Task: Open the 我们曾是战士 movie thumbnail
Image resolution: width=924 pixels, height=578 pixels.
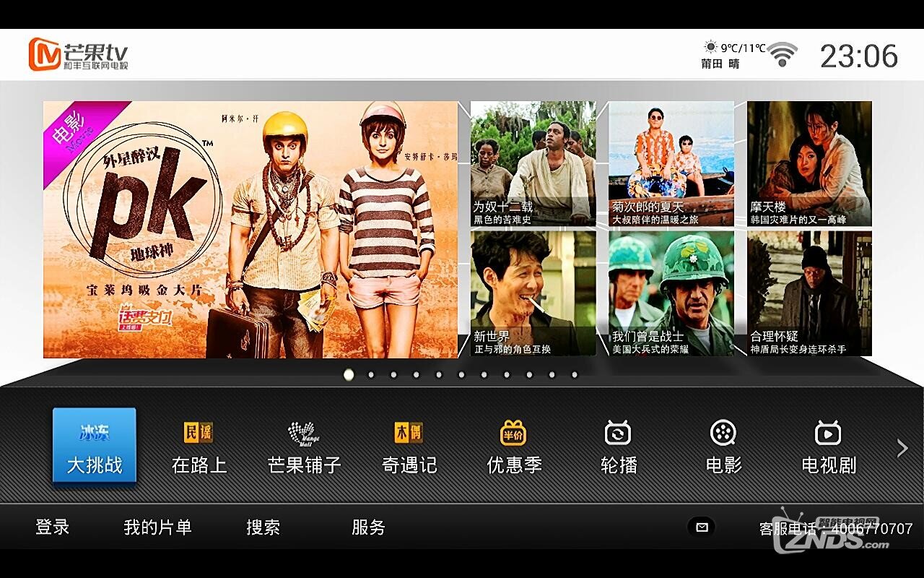Action: [671, 293]
